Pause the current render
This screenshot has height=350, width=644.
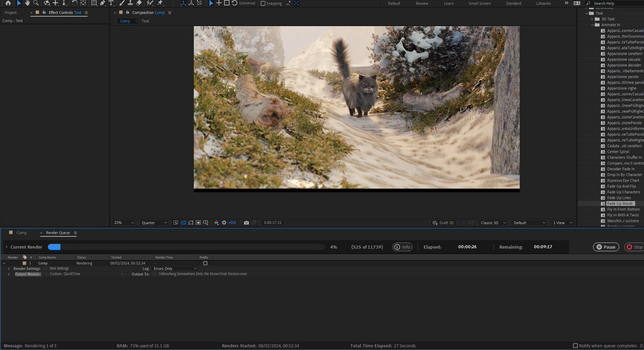[606, 247]
